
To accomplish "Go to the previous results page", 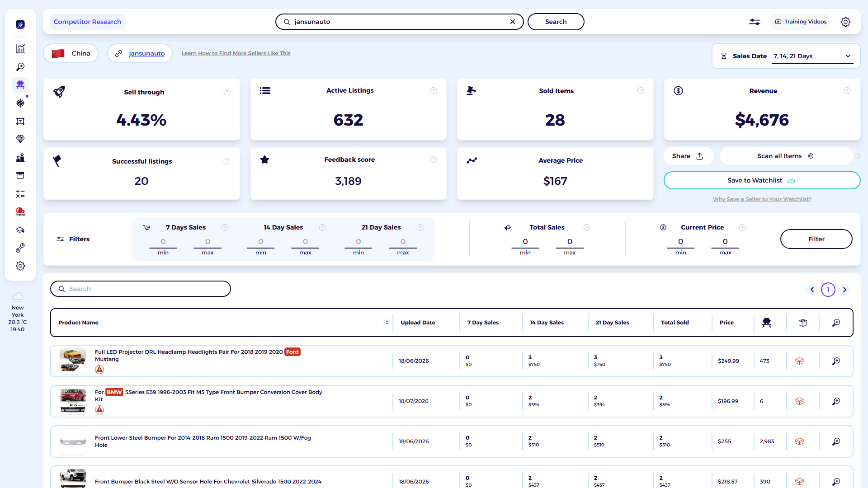I will 812,290.
